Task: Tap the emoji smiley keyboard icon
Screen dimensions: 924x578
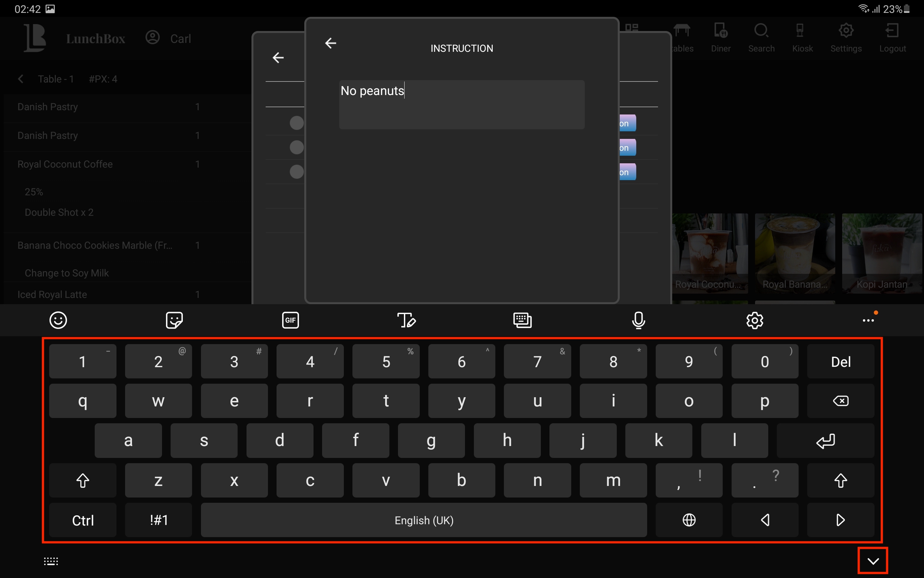Action: (x=58, y=320)
